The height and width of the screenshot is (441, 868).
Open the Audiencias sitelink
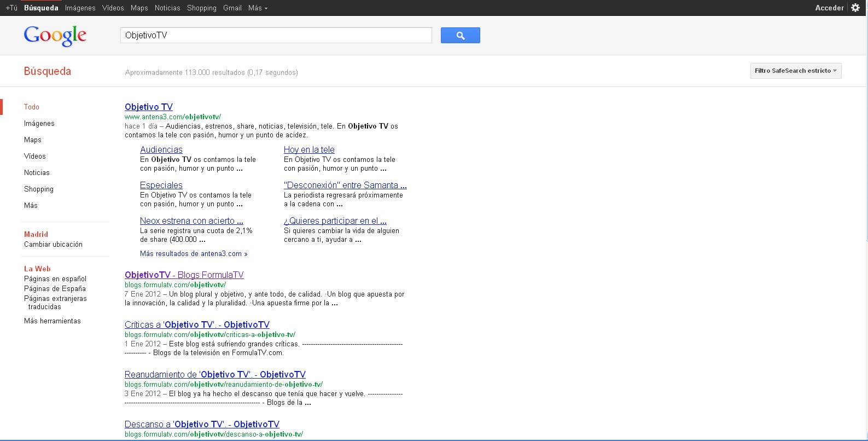161,150
